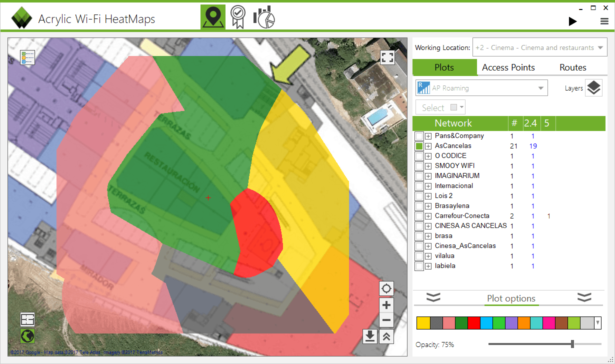Expand the Pans&Company tree node
The image size is (615, 364).
(x=428, y=136)
